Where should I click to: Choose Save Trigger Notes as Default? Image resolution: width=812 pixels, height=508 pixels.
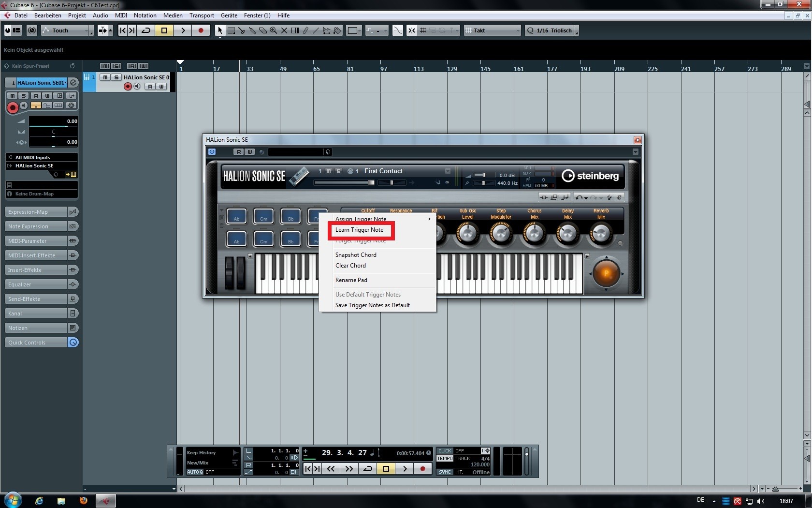pos(377,305)
